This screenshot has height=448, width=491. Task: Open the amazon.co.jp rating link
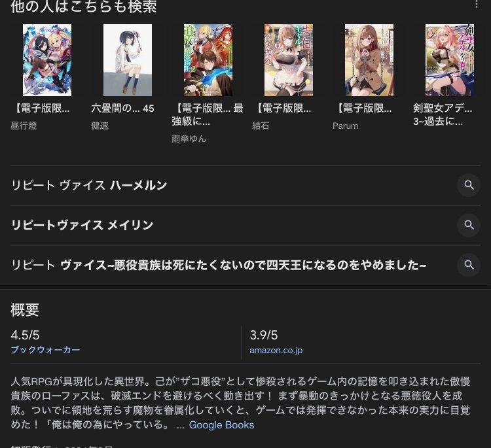pyautogui.click(x=276, y=350)
